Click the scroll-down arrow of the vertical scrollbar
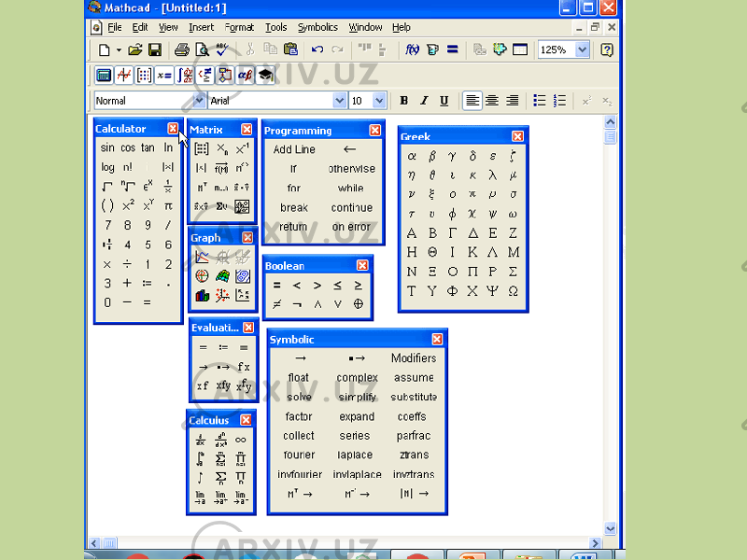The image size is (747, 560). 611,528
